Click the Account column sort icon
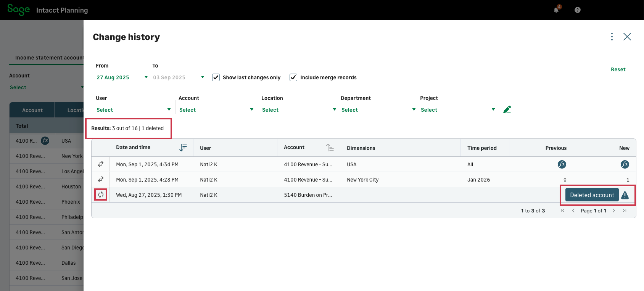644x291 pixels. coord(330,148)
